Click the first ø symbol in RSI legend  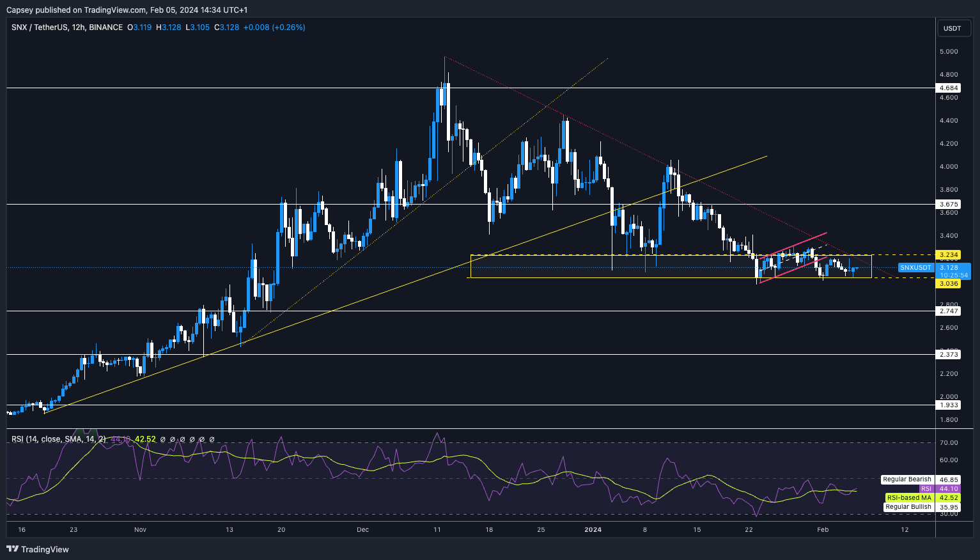click(x=163, y=439)
